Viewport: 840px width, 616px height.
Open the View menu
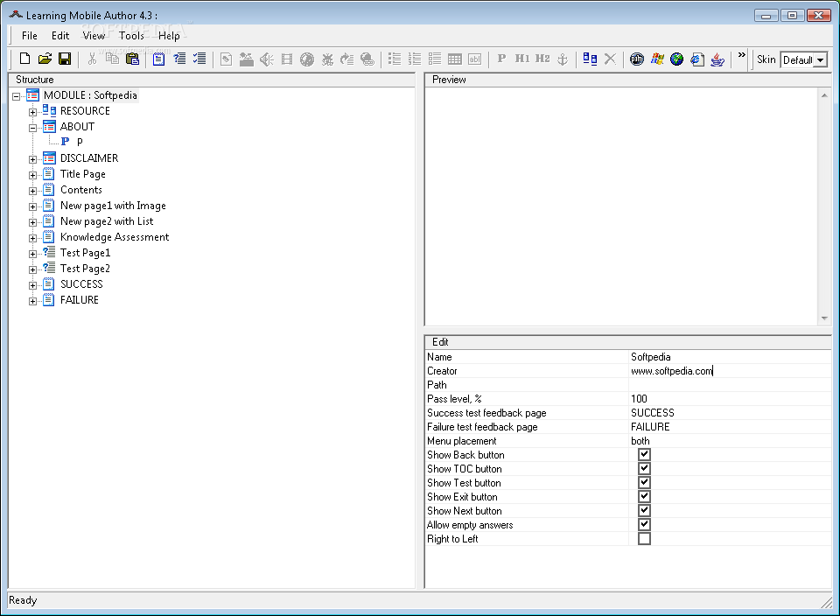click(x=94, y=35)
